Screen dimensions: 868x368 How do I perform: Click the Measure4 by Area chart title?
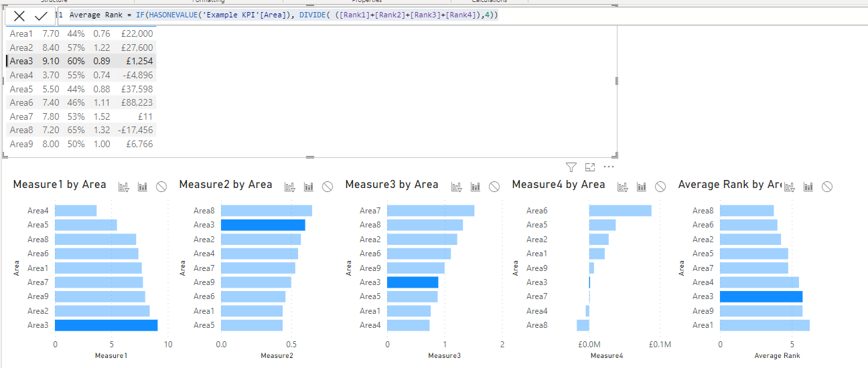coord(559,185)
